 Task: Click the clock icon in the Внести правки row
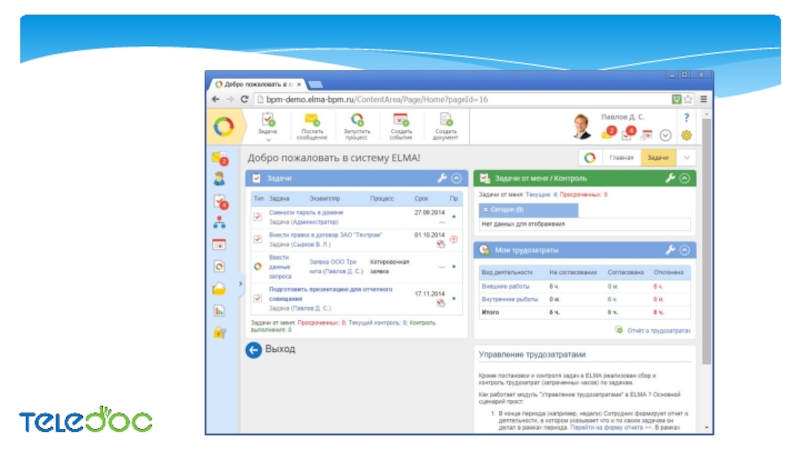coord(441,244)
